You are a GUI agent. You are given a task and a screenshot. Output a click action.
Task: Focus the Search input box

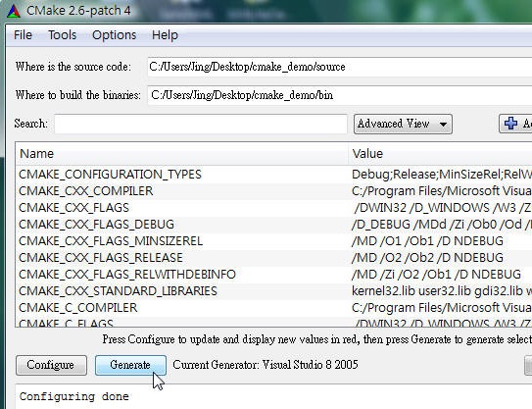(201, 124)
